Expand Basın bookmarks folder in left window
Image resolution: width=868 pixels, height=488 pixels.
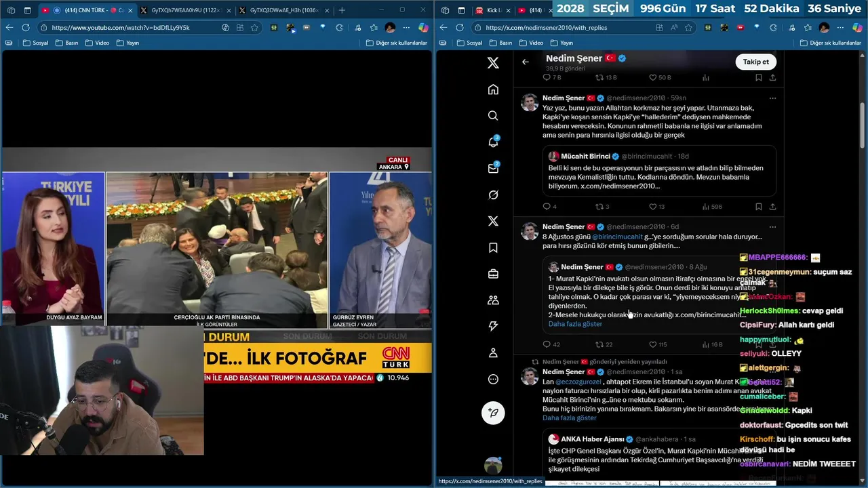tap(66, 43)
